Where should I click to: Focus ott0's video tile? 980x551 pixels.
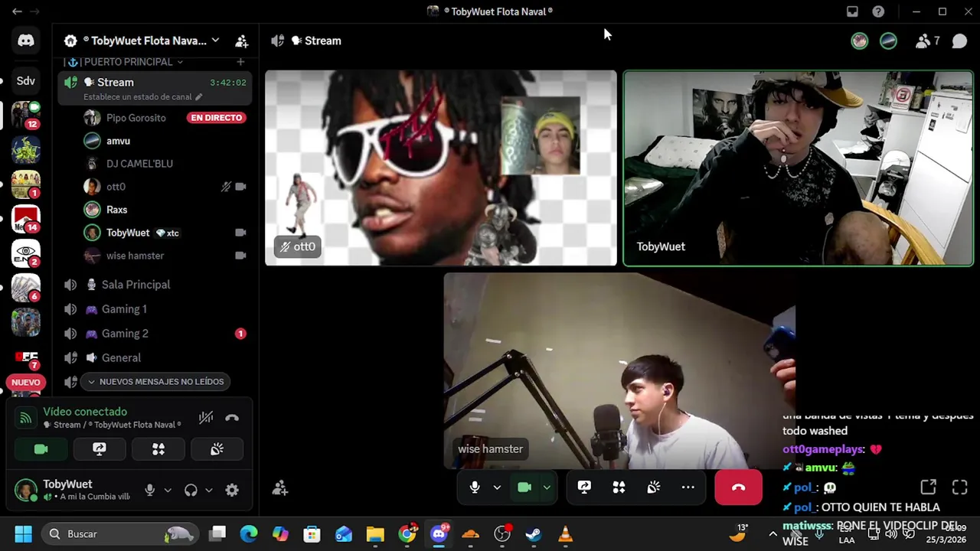click(441, 168)
